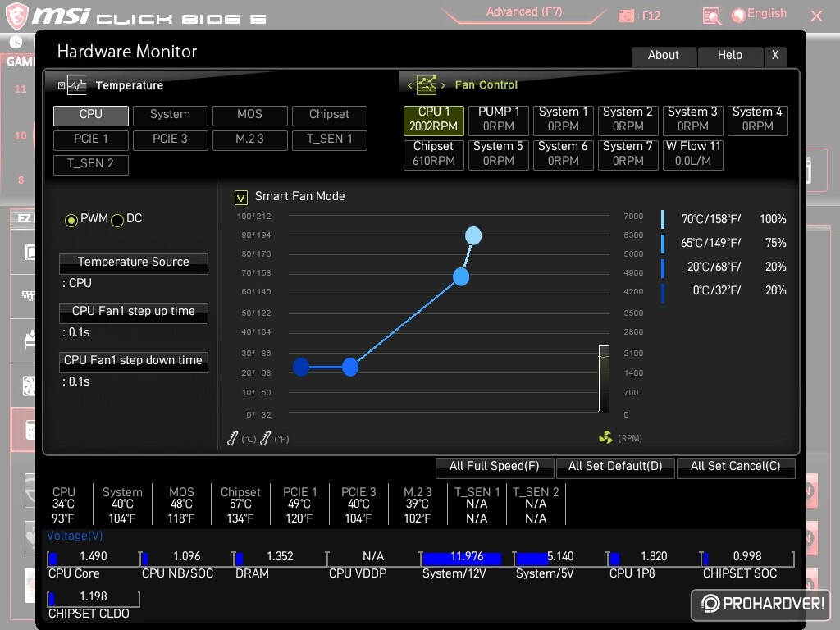Screen dimensions: 840x630
Task: Click the 20°C fan curve point
Action: coord(349,367)
